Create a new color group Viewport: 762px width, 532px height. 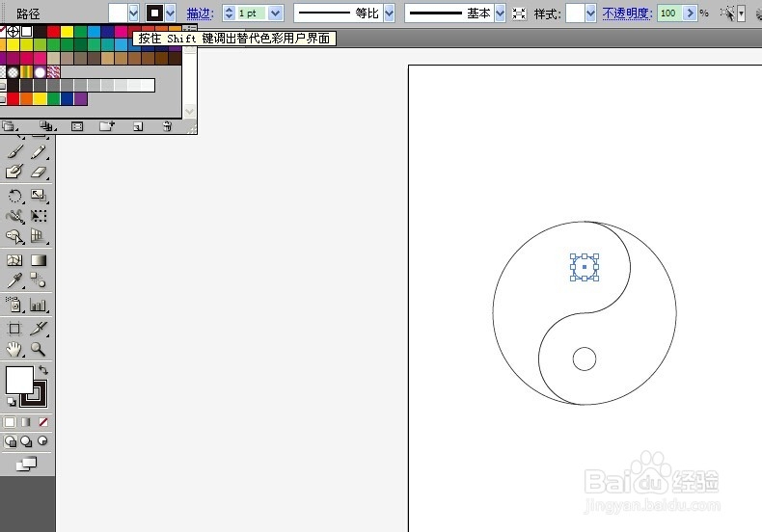tap(106, 126)
